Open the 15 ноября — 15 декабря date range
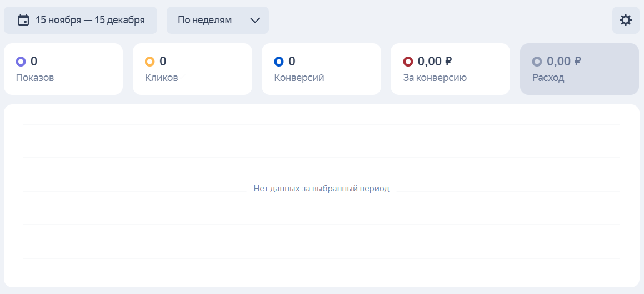The image size is (644, 294). click(x=90, y=21)
